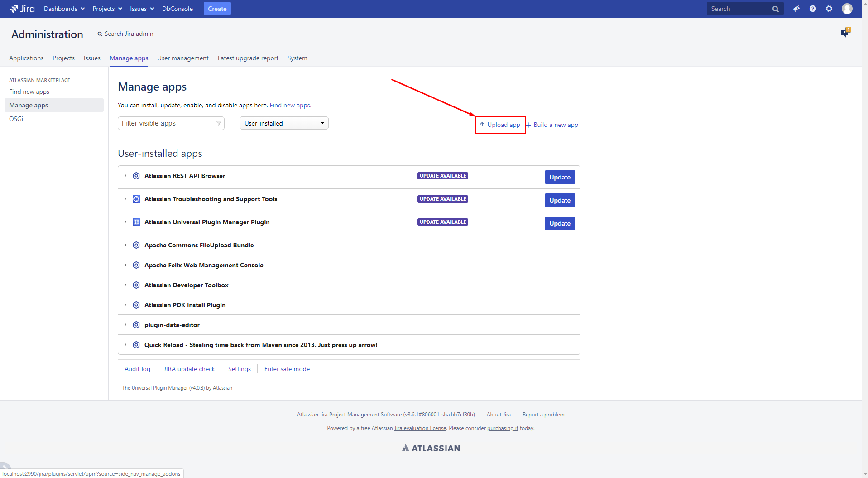The image size is (868, 478).
Task: Open the feedback megaphone icon
Action: click(x=796, y=9)
